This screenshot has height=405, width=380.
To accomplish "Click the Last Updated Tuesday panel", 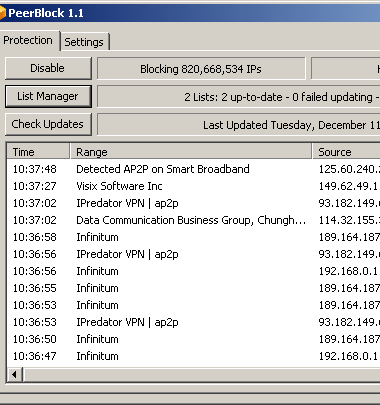I will [238, 125].
